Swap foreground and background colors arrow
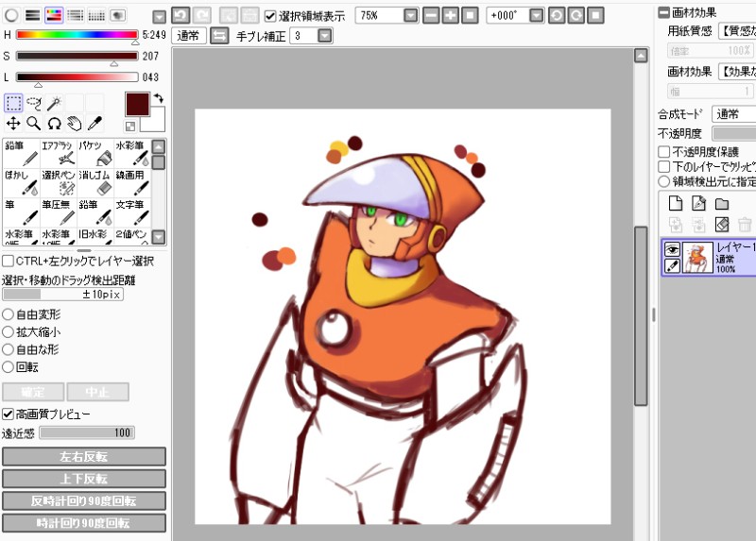 [x=158, y=98]
